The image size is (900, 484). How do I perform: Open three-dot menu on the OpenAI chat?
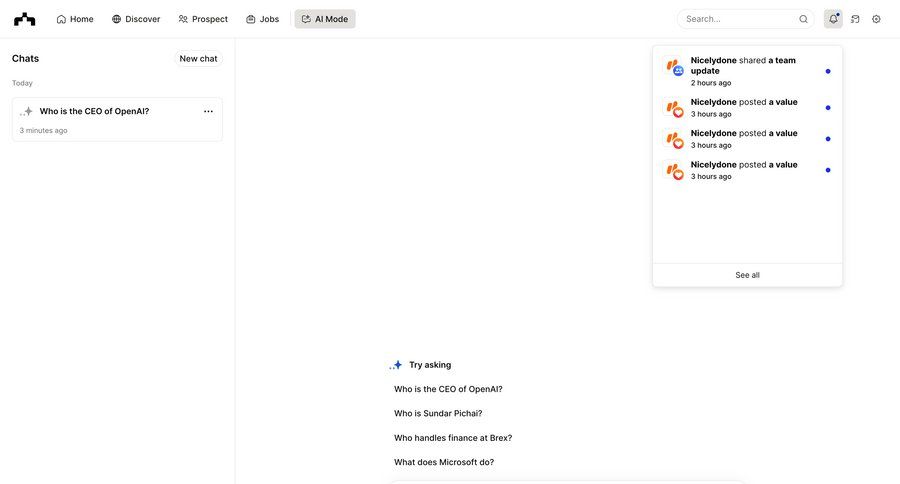(x=208, y=111)
